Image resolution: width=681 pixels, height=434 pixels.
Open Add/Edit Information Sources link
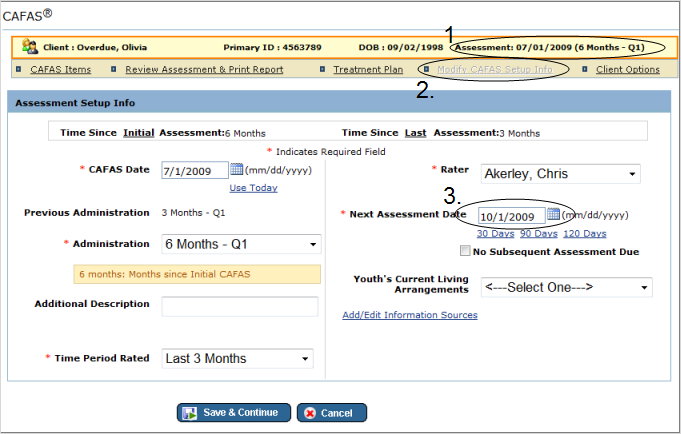tap(410, 315)
